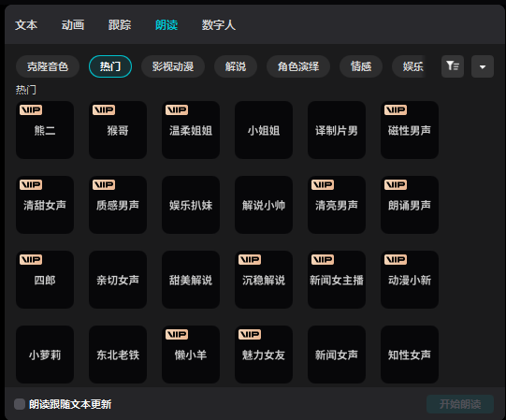Open the voice filter icon

point(453,66)
